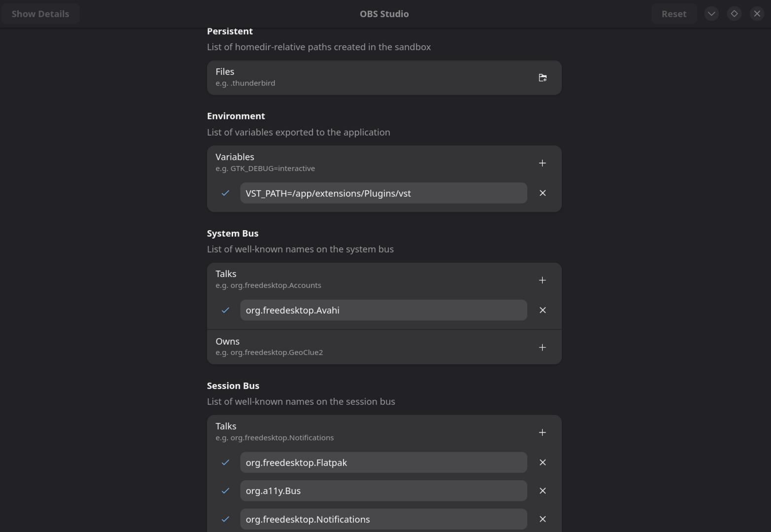Edit the org.freedesktop.Notifications text field
This screenshot has height=532, width=771.
tap(384, 519)
